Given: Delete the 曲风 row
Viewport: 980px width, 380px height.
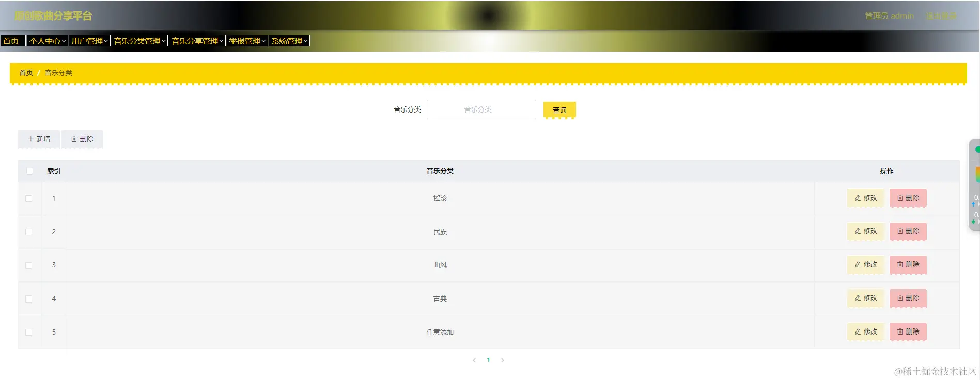Looking at the screenshot, I should [908, 264].
